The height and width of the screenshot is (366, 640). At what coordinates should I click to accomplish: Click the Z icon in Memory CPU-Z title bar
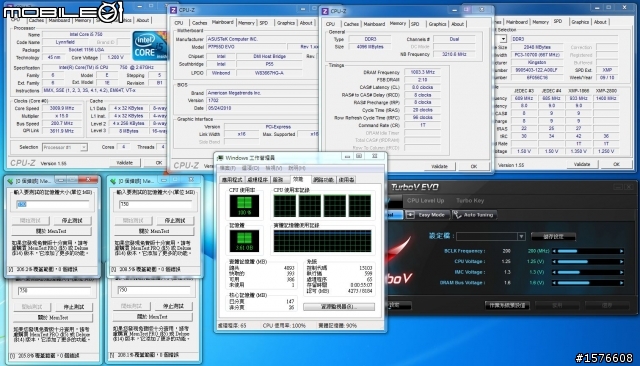(x=325, y=11)
